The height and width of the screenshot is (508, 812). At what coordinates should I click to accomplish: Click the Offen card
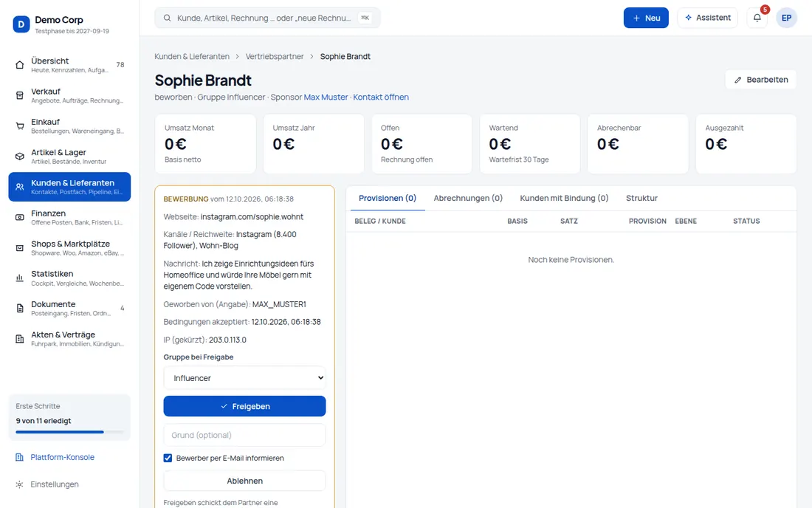point(422,144)
